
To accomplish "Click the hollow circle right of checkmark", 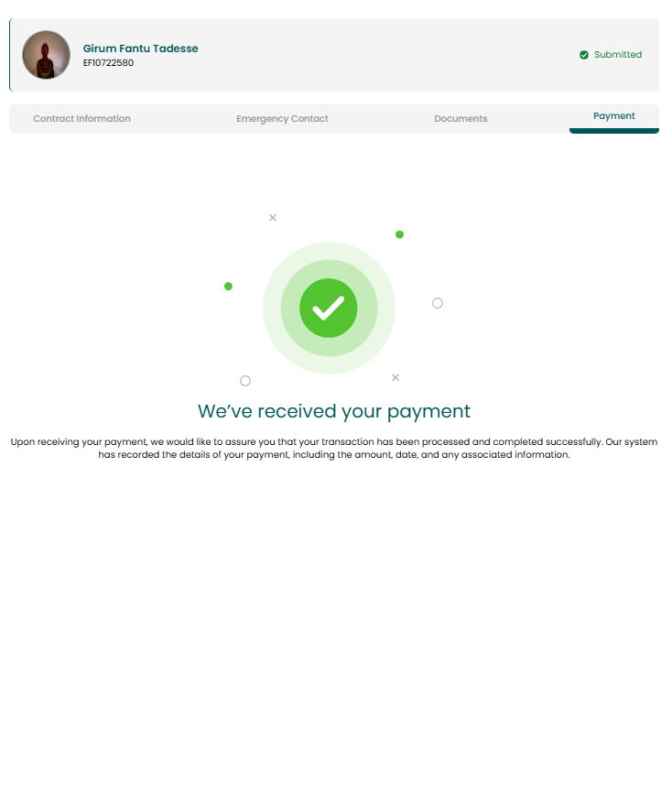I will click(438, 303).
